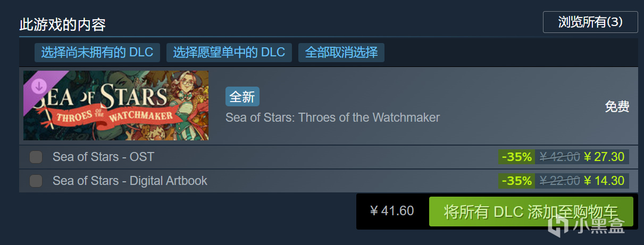The height and width of the screenshot is (245, 644).
Task: Click the purple download icon on banner
Action: click(x=39, y=86)
